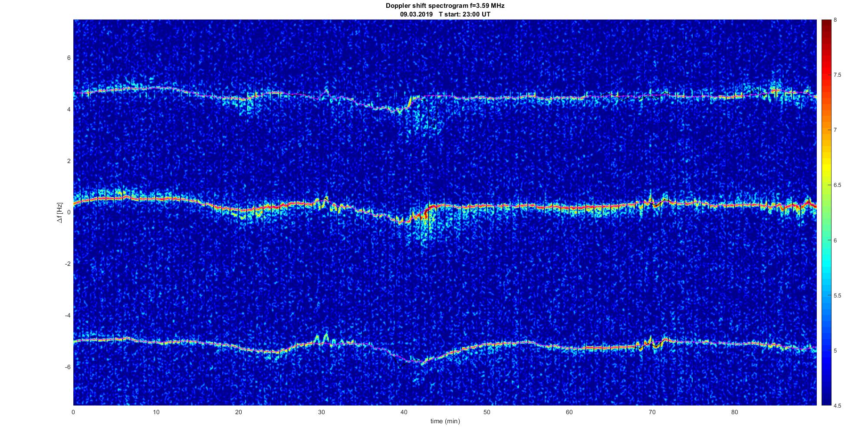Click the colorbar tick label '8'
Viewport: 868px width, 435px height.
coord(835,20)
